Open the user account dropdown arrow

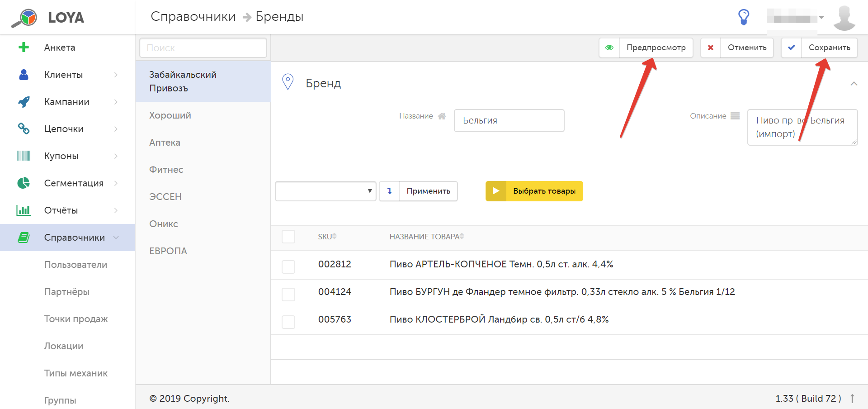coord(821,18)
